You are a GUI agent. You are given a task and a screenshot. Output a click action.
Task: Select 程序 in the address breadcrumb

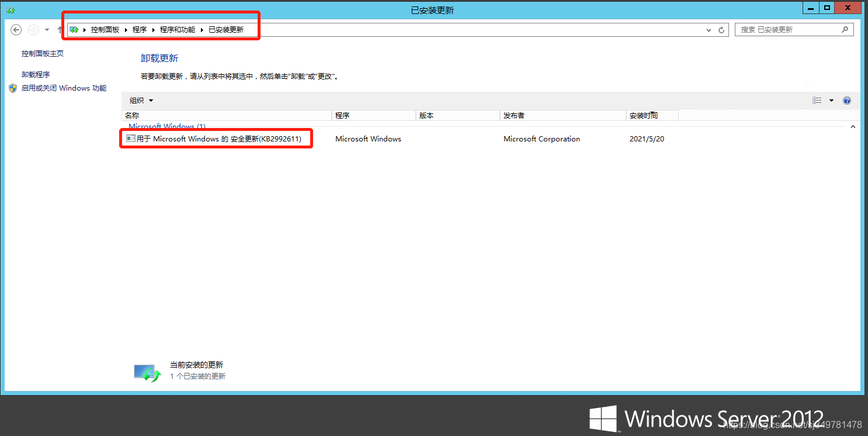click(x=140, y=30)
